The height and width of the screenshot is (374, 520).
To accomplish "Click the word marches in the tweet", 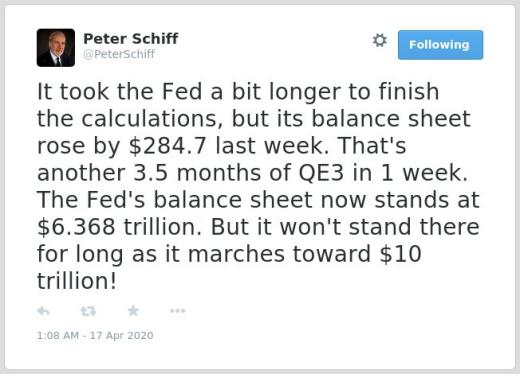I will coord(236,254).
